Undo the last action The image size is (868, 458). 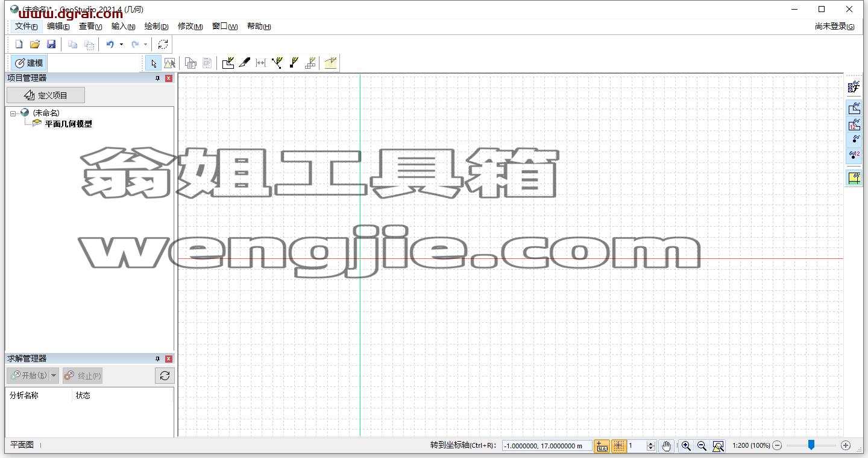point(110,44)
